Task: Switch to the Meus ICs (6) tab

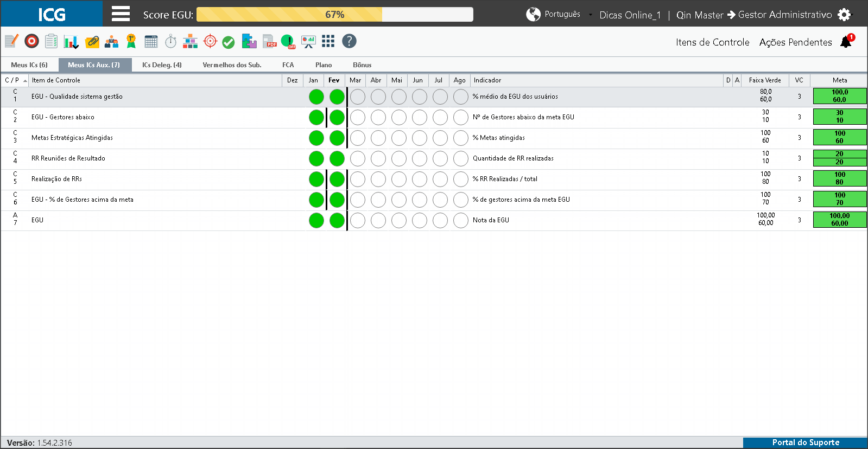Action: click(x=29, y=65)
